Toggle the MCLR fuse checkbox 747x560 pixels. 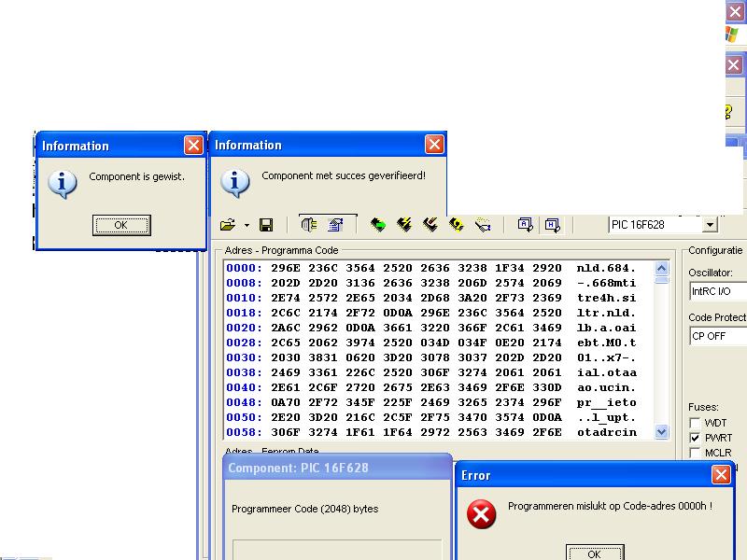click(x=695, y=453)
